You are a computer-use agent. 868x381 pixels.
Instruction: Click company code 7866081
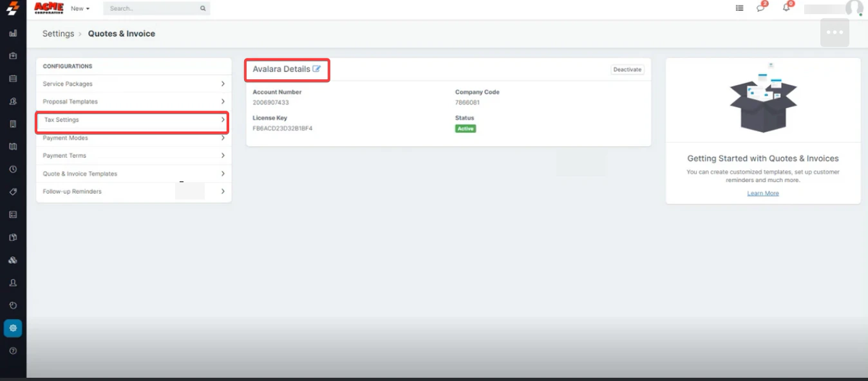point(467,103)
